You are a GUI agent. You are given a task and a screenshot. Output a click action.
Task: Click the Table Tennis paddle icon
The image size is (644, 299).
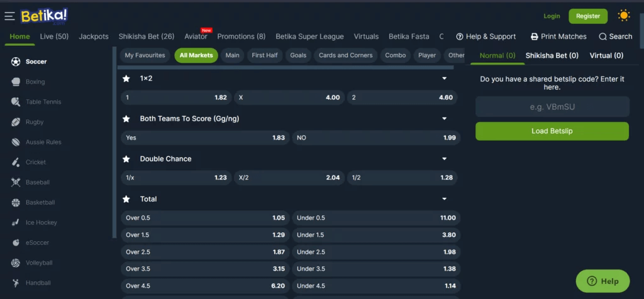[16, 102]
